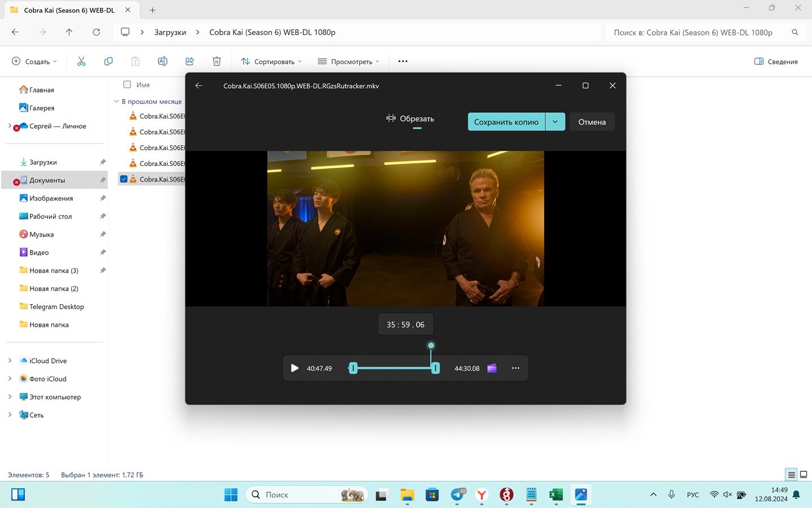Open the Explorer toolbar three-dots menu
Viewport: 812px width, 508px height.
click(403, 62)
